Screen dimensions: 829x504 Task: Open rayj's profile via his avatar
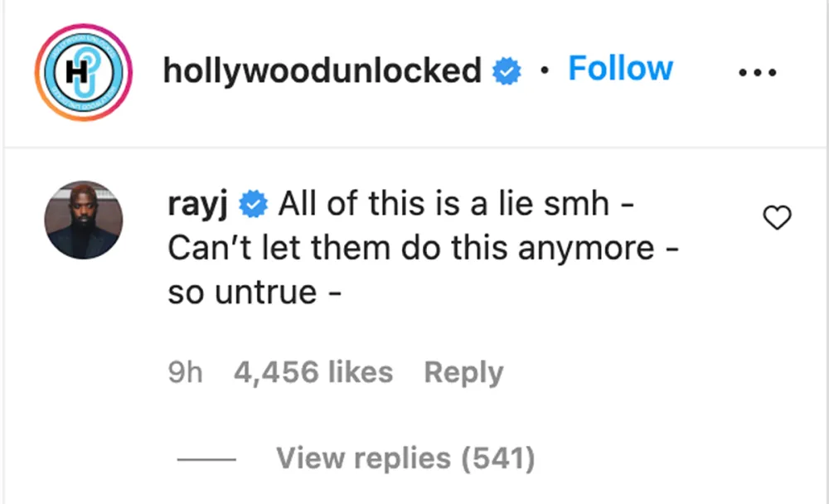pos(83,220)
